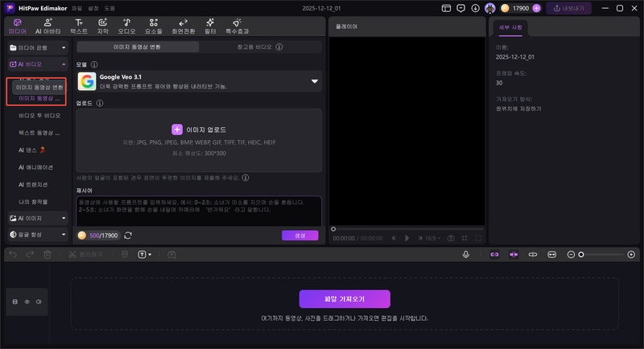The width and height of the screenshot is (644, 349).
Task: Click the user avatar icon
Action: [x=490, y=8]
